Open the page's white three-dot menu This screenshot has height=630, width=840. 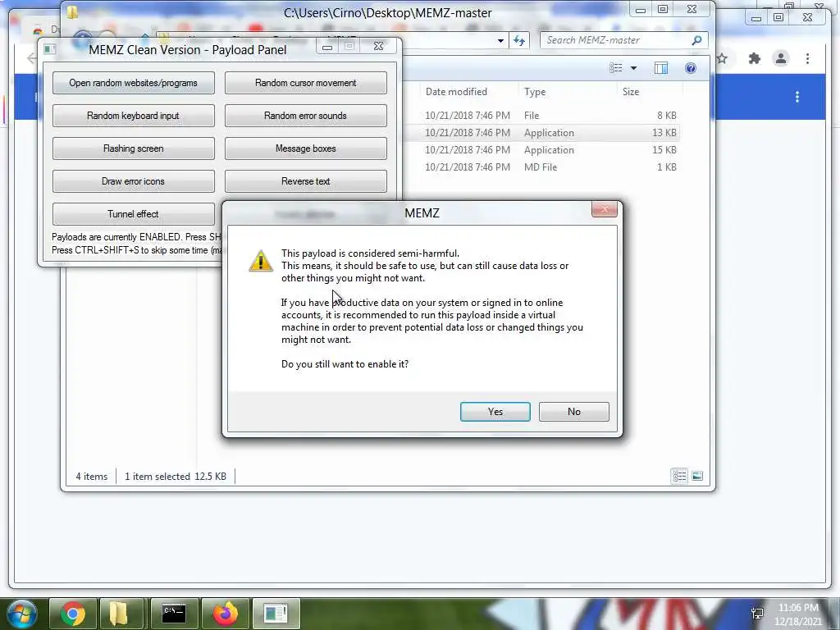click(x=797, y=97)
